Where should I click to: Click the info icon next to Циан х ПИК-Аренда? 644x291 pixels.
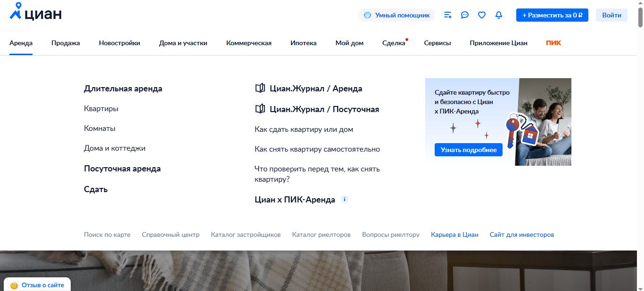point(345,199)
